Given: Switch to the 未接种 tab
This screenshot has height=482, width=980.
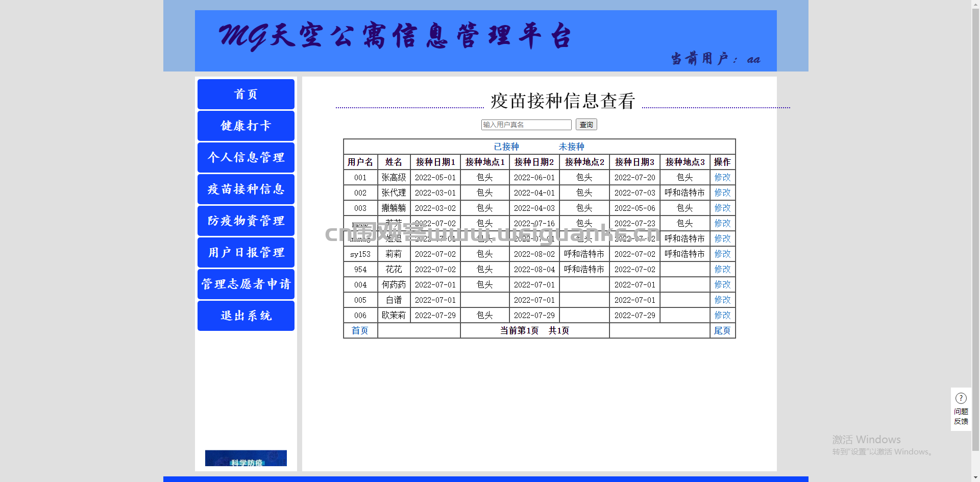Looking at the screenshot, I should coord(571,147).
